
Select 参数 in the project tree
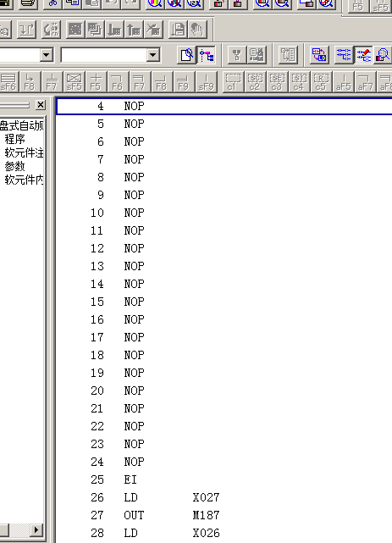point(15,166)
